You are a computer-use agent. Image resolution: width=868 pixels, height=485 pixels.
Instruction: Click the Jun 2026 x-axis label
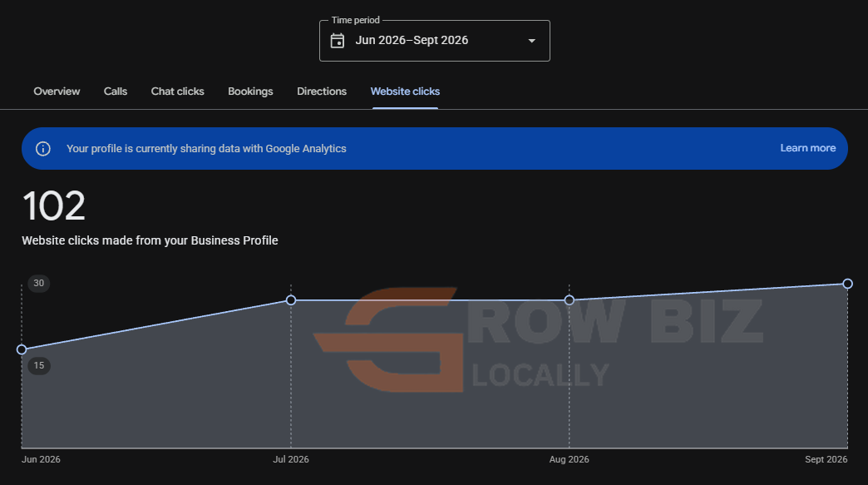pyautogui.click(x=41, y=459)
